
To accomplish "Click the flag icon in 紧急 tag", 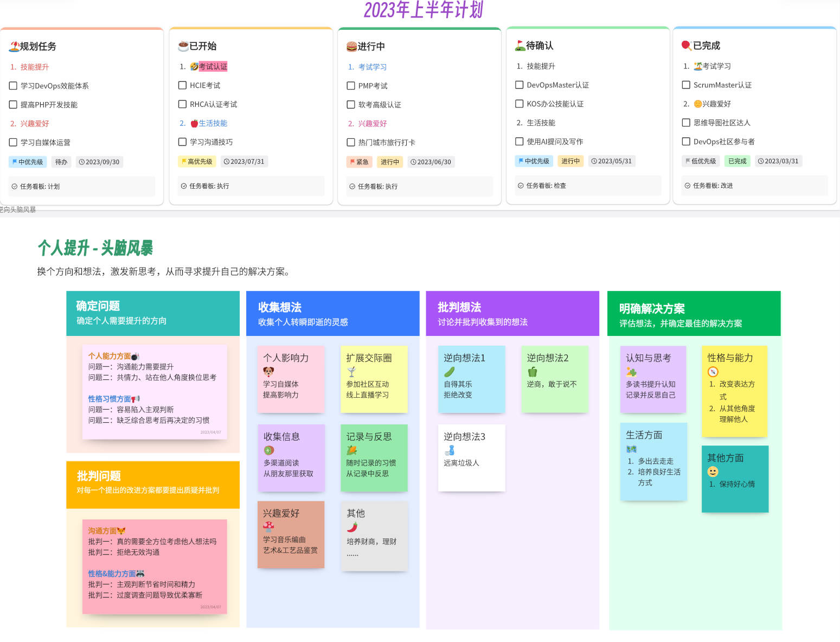I will (x=352, y=162).
